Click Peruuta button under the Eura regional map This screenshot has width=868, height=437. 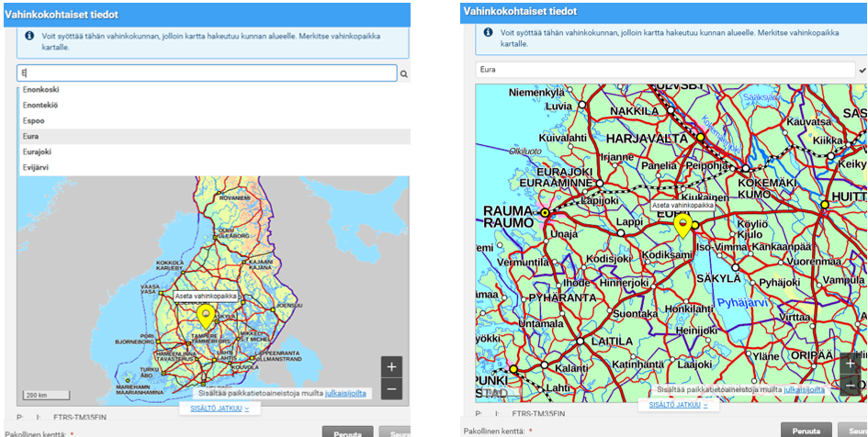[x=806, y=431]
